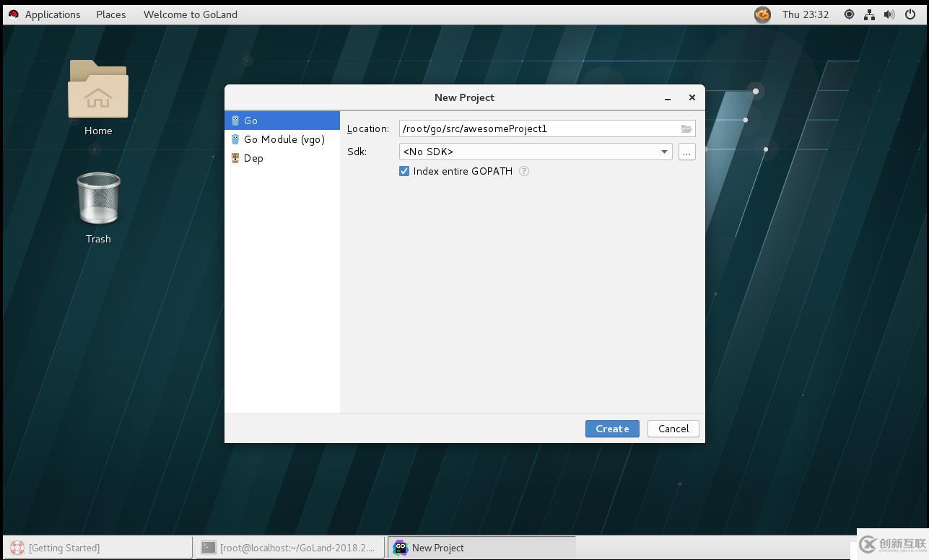Viewport: 929px width, 560px height.
Task: Minimize the New Project dialog
Action: click(668, 97)
